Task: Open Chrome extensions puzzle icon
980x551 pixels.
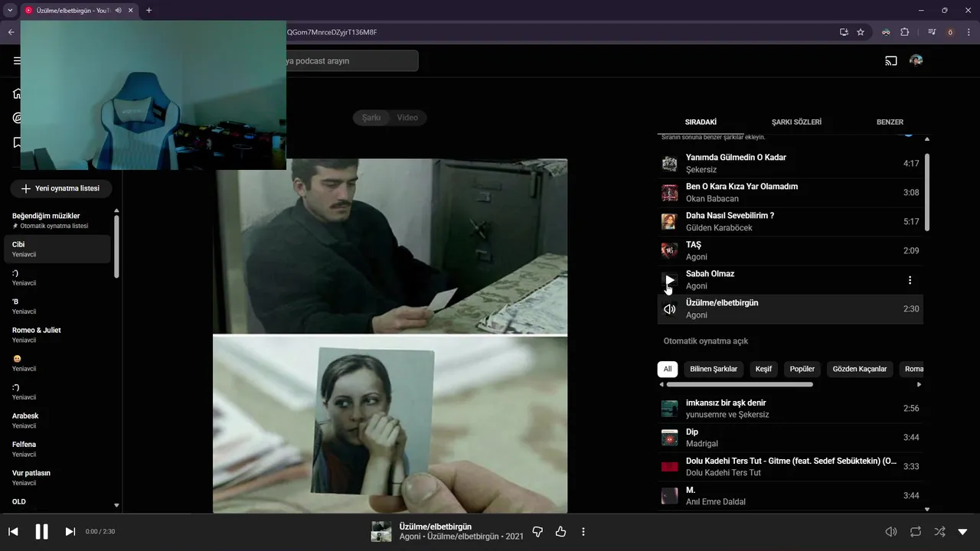Action: (x=904, y=32)
